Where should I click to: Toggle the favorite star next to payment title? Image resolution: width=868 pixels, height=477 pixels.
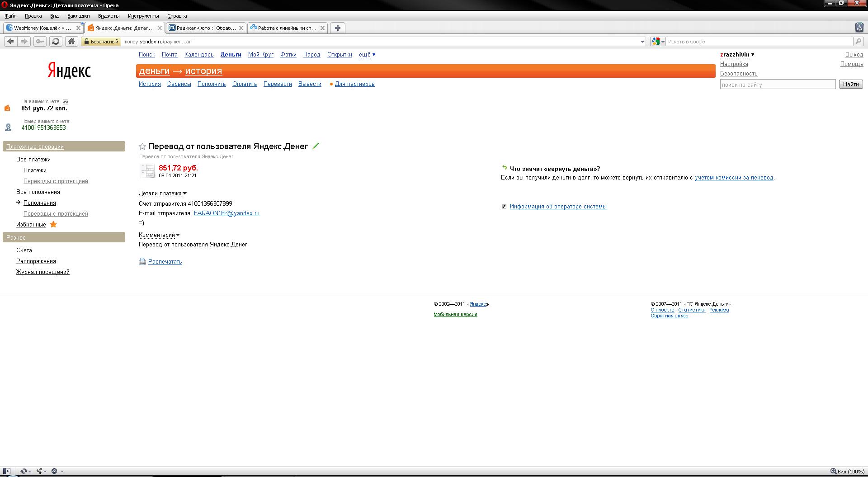pos(142,146)
